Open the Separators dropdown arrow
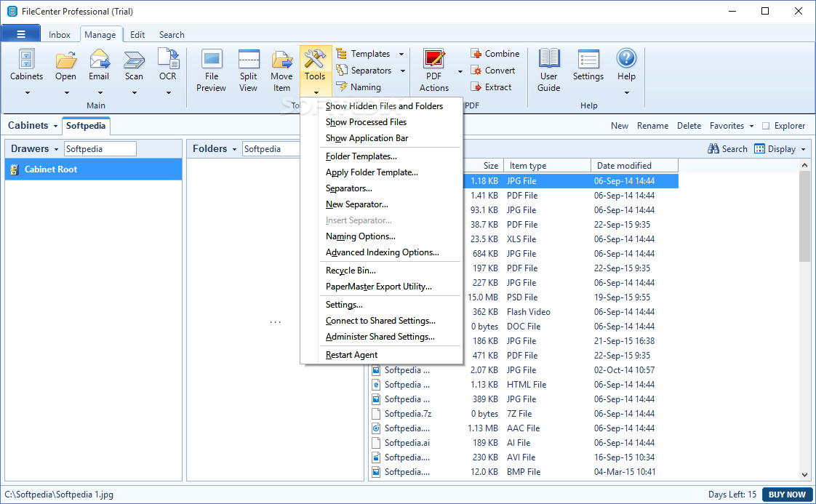816x504 pixels. coord(402,71)
